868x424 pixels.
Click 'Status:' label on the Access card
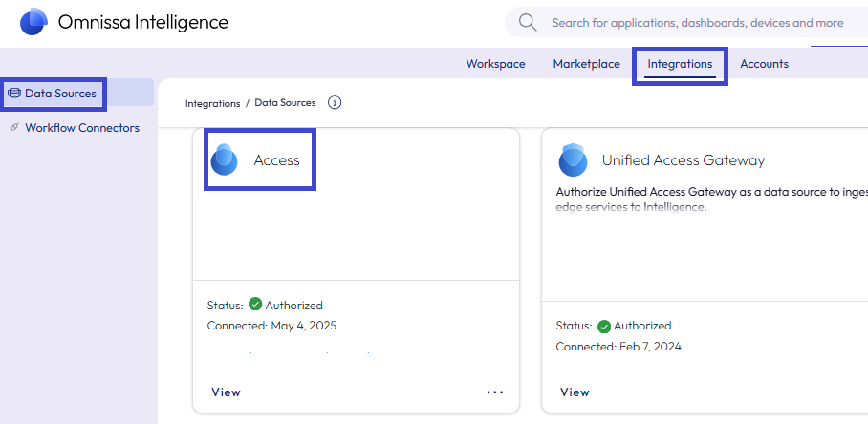pyautogui.click(x=226, y=306)
